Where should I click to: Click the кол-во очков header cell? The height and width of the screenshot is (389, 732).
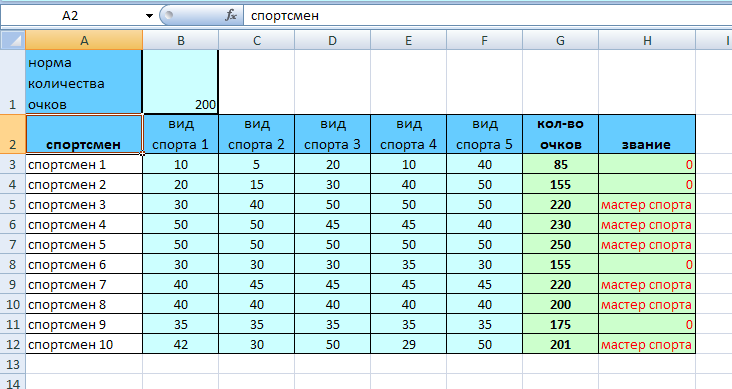point(560,134)
